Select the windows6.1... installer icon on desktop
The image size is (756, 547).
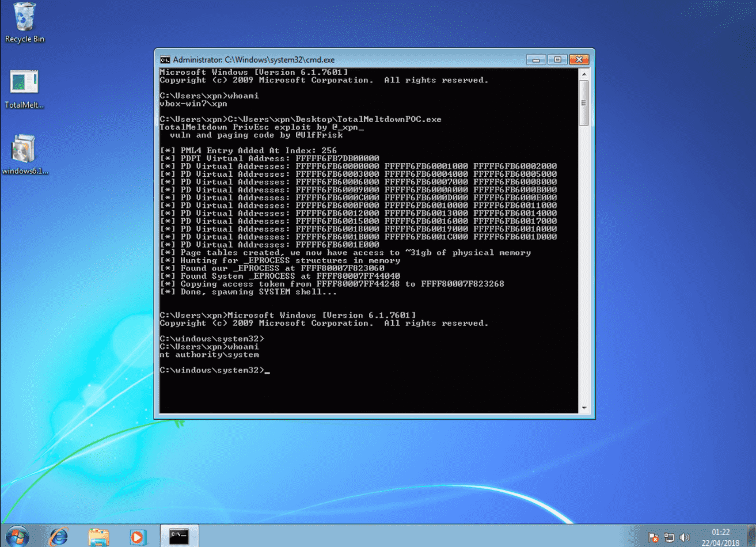[24, 154]
